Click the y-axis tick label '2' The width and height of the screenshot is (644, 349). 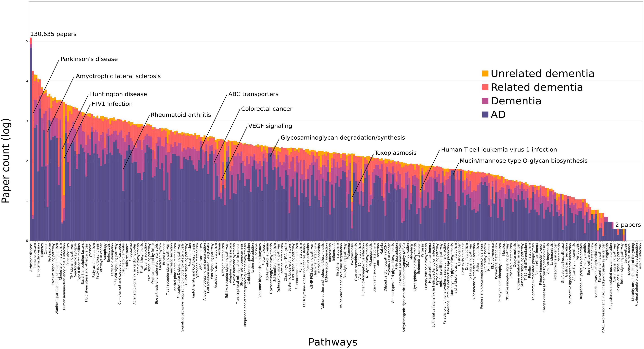click(x=27, y=161)
